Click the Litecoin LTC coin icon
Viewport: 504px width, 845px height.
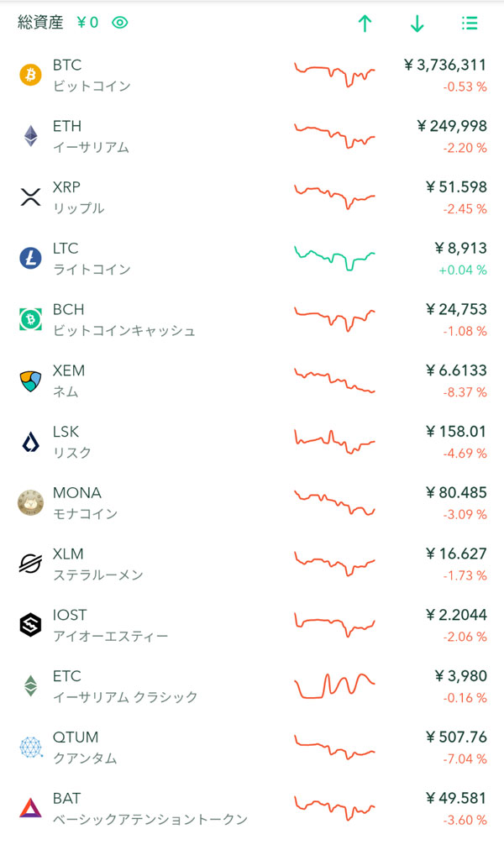click(30, 258)
